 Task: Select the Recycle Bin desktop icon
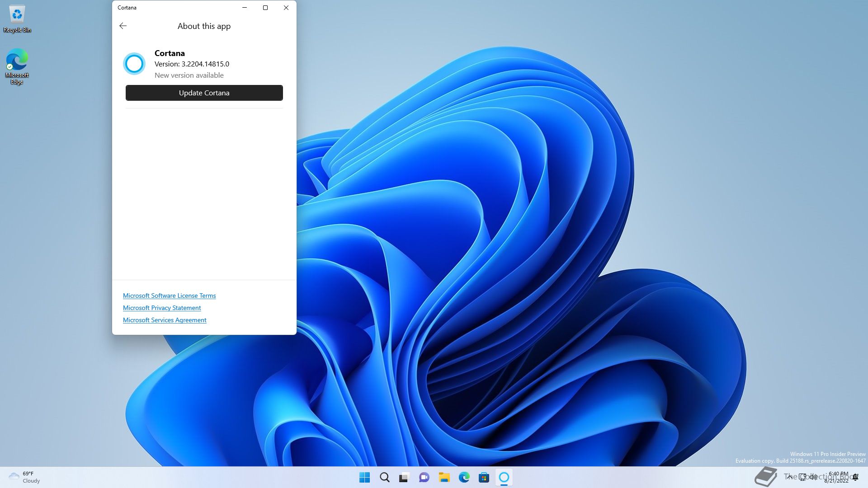17,19
